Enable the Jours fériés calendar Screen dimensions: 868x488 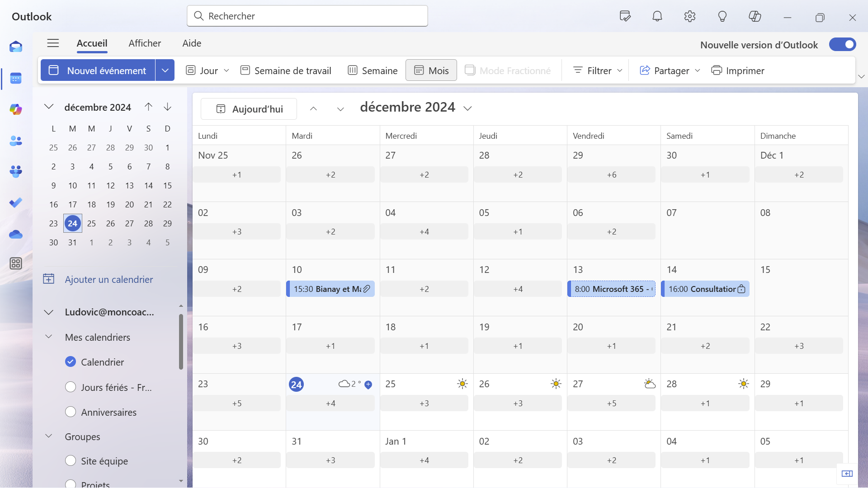point(71,387)
